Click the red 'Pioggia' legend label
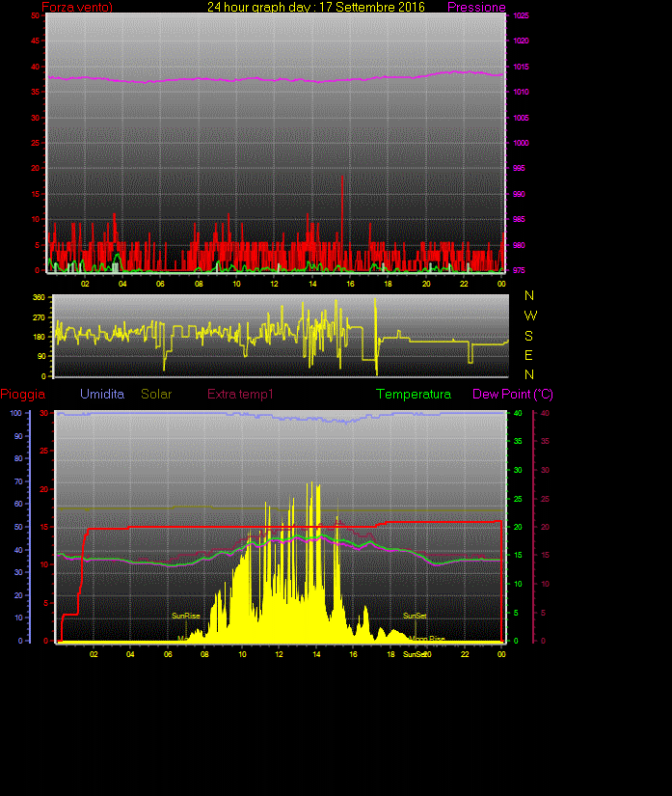 click(23, 394)
